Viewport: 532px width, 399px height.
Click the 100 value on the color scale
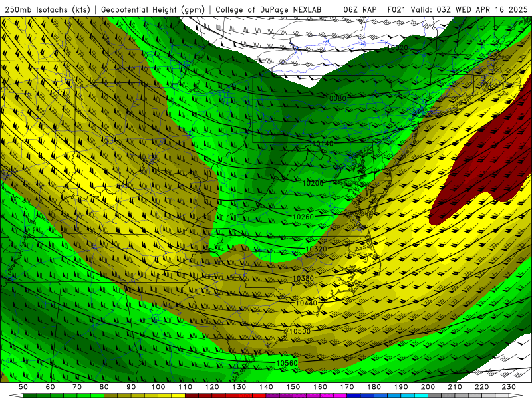coord(158,387)
